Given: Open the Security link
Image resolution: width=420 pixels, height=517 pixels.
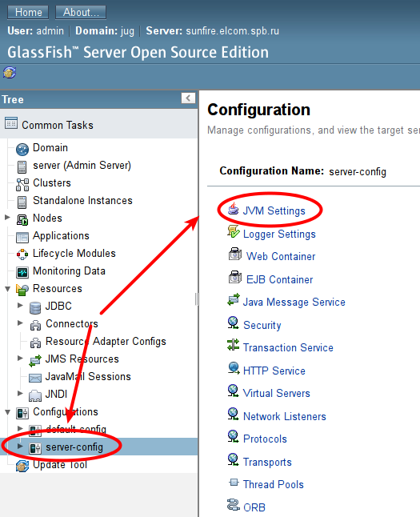Looking at the screenshot, I should click(x=262, y=326).
